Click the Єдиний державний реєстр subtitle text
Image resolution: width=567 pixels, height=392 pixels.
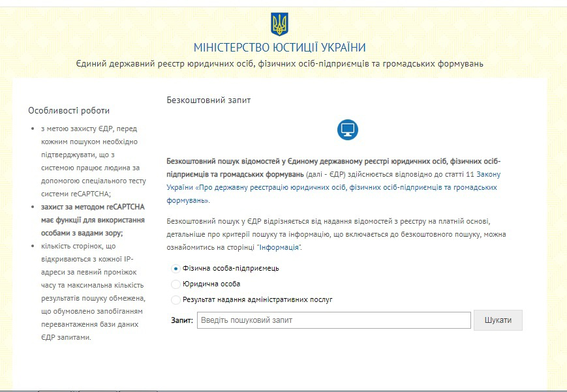point(279,64)
